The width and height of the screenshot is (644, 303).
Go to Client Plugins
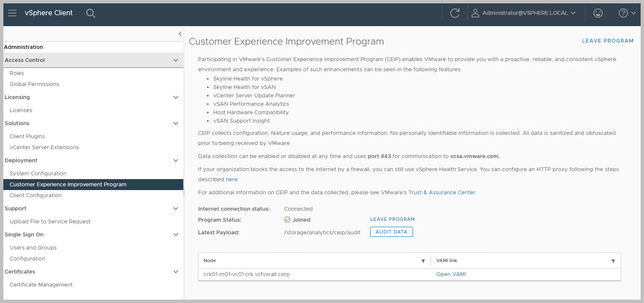click(27, 137)
